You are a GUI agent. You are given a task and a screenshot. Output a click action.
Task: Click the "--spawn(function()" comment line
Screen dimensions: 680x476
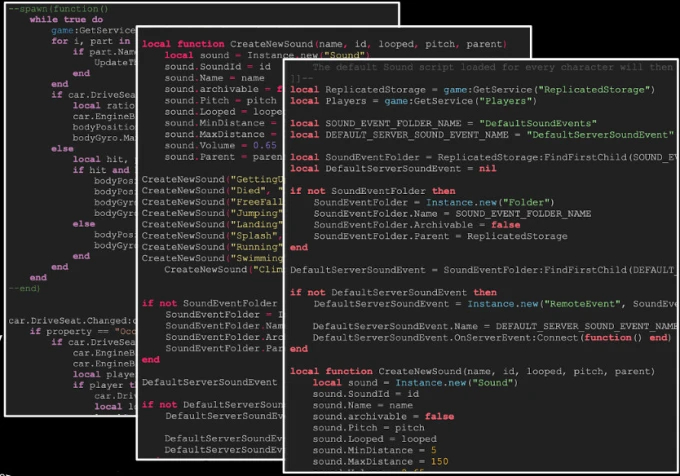coord(58,9)
